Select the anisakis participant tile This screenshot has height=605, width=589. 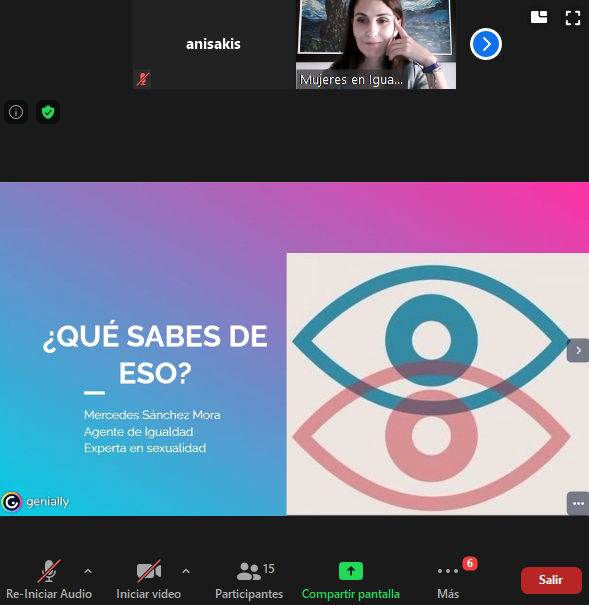214,44
